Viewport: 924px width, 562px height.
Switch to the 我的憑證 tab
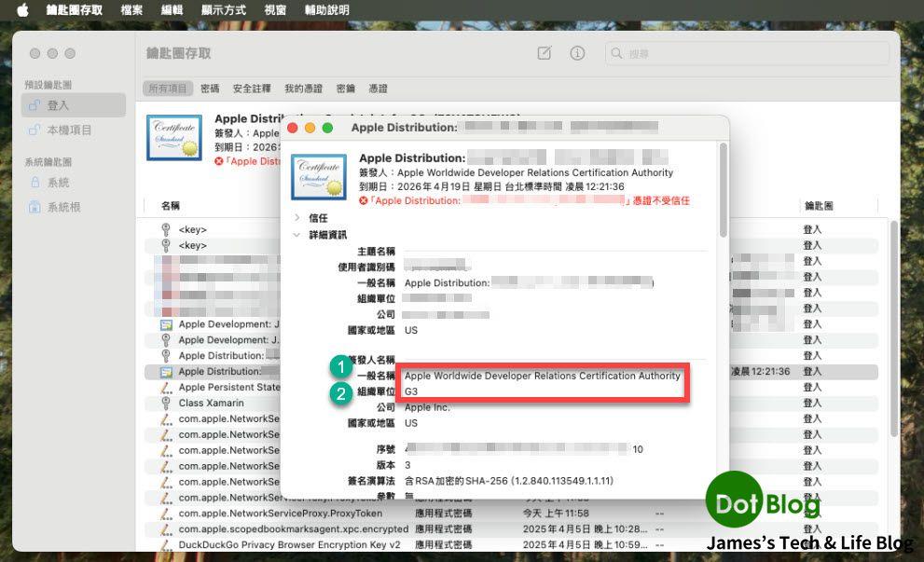pyautogui.click(x=303, y=89)
